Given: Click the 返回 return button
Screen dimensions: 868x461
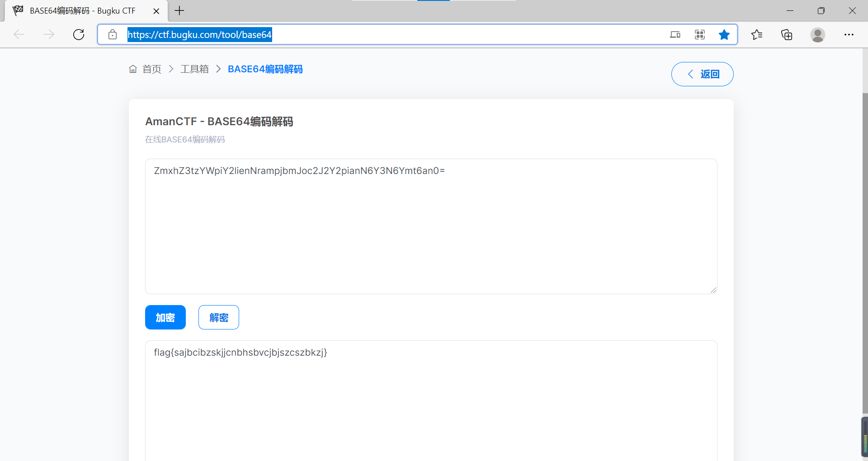Looking at the screenshot, I should coord(702,74).
